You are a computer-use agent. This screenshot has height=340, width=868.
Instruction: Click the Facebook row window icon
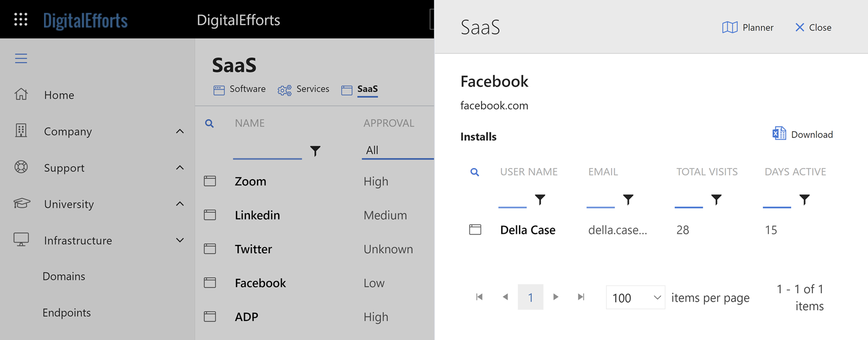[210, 283]
